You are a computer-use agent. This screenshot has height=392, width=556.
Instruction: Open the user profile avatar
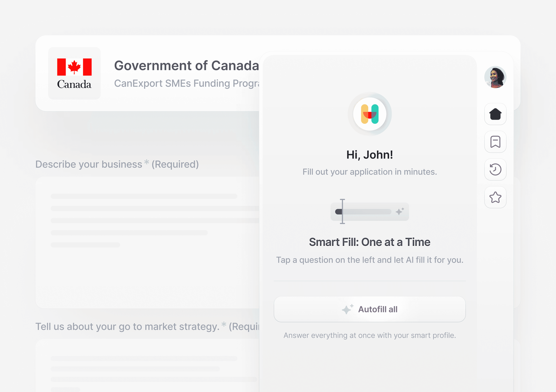point(495,77)
